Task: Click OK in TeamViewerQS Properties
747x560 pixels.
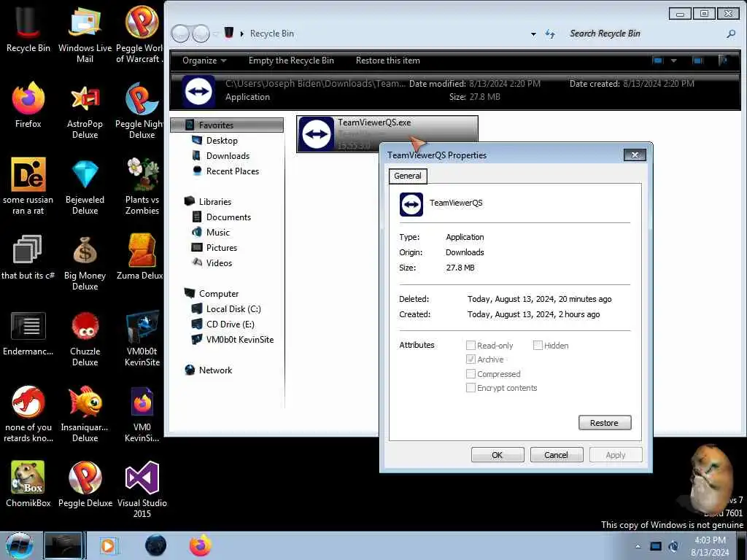Action: 498,455
